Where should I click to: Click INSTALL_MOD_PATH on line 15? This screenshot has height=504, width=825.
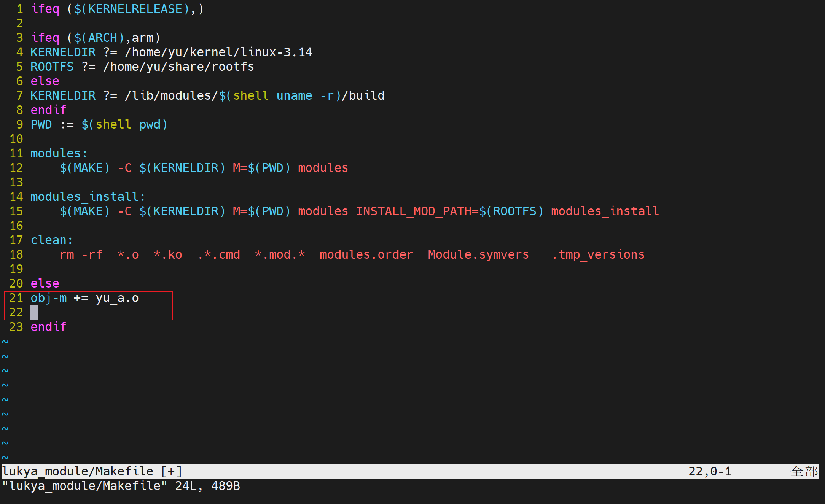tap(413, 211)
